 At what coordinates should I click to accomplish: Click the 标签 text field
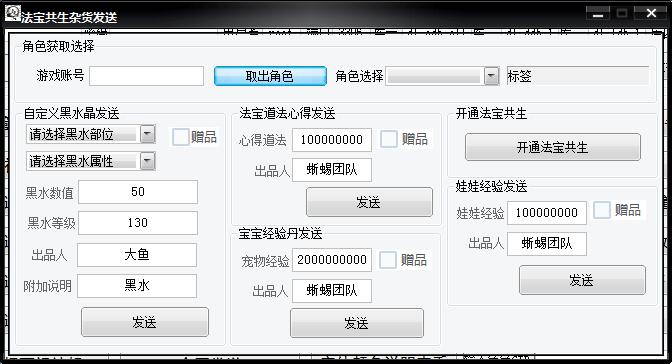coord(578,76)
